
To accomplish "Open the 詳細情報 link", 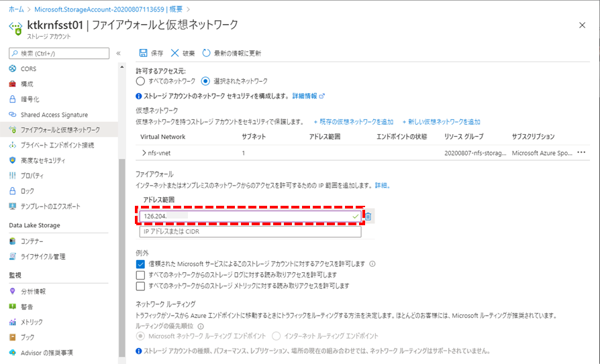I will pos(305,96).
